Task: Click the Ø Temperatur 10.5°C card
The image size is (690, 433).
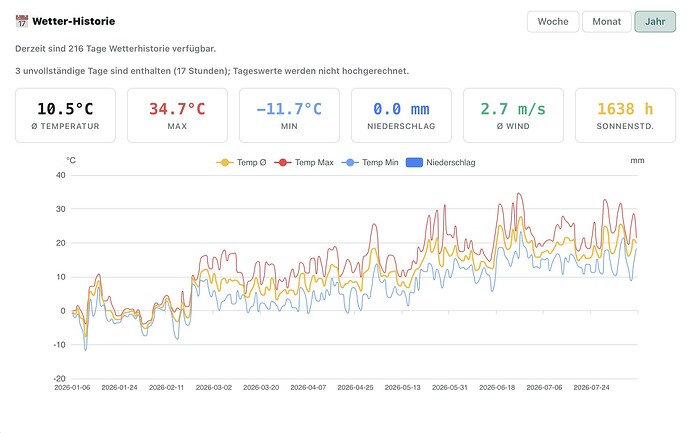Action: coord(66,115)
